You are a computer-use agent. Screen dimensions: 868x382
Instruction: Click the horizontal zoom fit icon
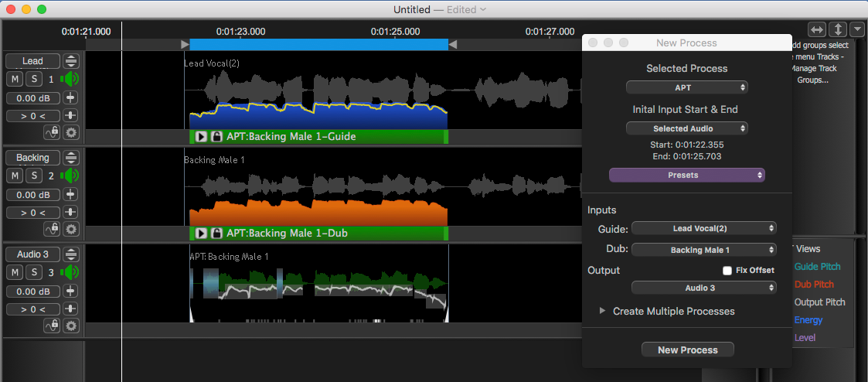click(x=817, y=30)
